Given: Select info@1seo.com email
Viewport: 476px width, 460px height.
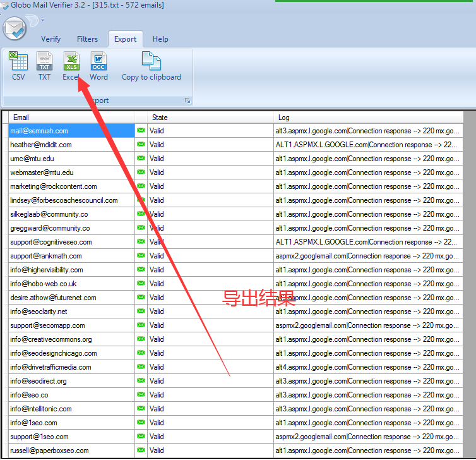Looking at the screenshot, I should pyautogui.click(x=71, y=423).
